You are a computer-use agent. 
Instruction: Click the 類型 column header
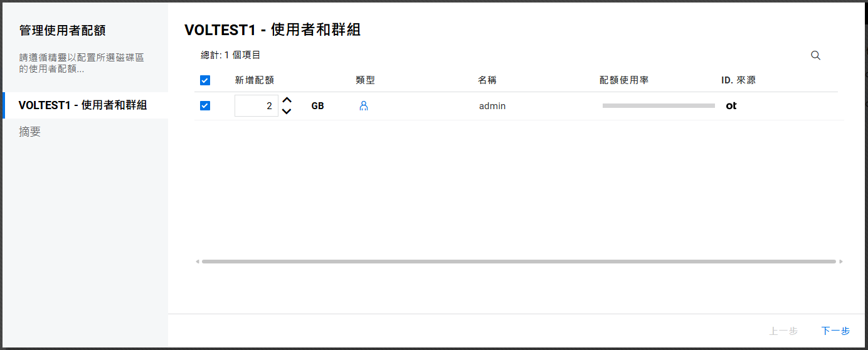click(x=365, y=80)
